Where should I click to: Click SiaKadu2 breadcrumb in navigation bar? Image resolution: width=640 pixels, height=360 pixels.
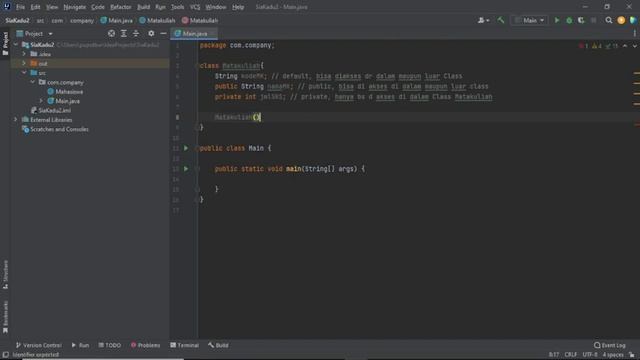(17, 20)
